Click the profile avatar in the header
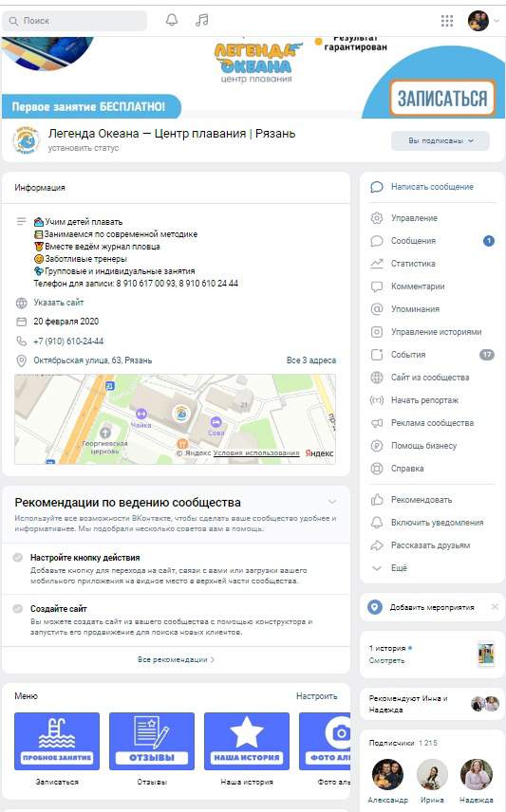 (x=478, y=21)
